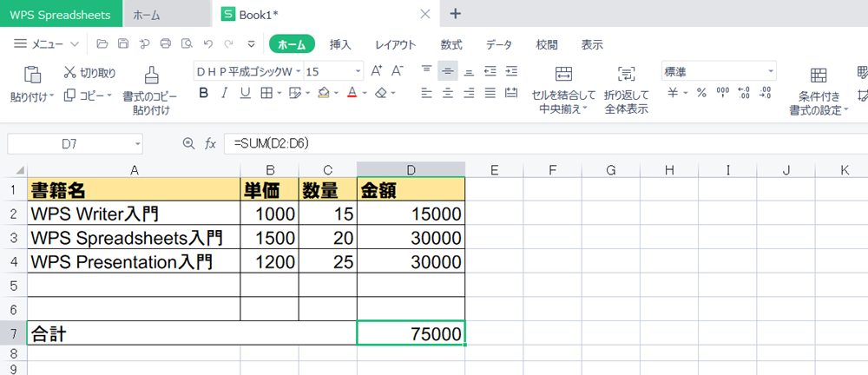
Task: Add a new tab with plus button
Action: (455, 14)
